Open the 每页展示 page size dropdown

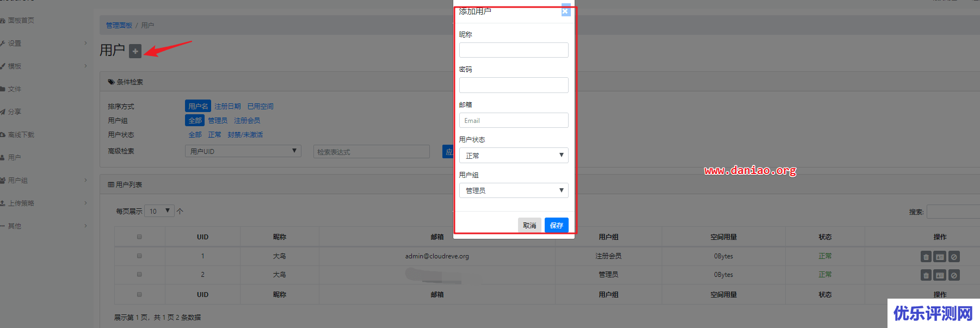[x=159, y=211]
